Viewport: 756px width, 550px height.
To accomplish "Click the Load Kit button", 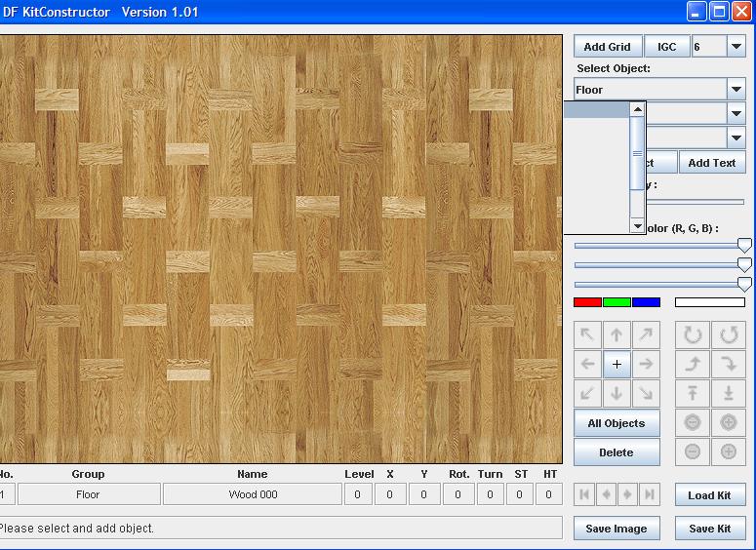I will (x=710, y=495).
